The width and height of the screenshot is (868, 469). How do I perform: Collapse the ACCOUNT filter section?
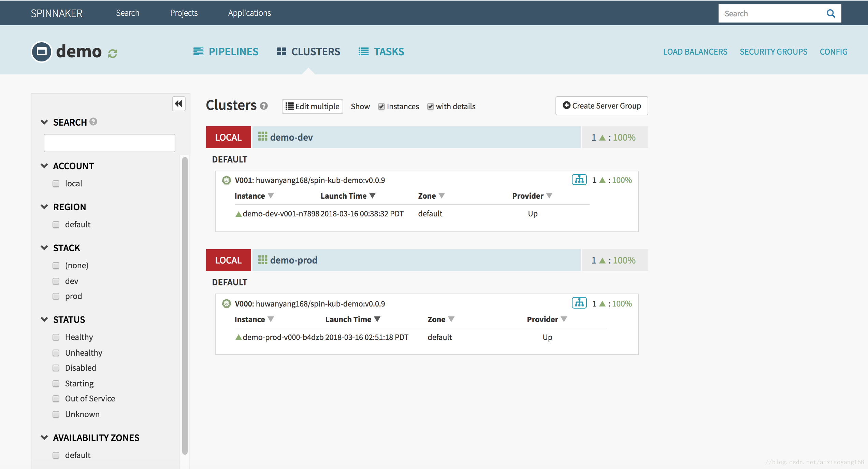tap(44, 166)
